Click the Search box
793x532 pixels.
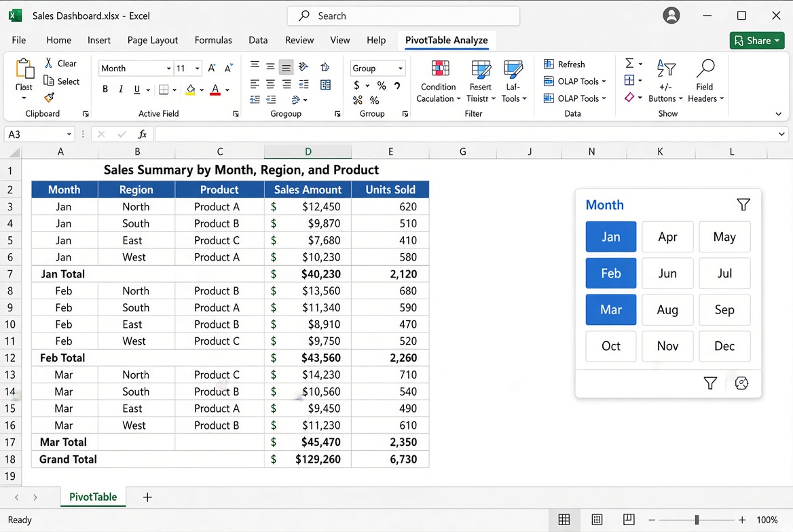click(x=403, y=16)
